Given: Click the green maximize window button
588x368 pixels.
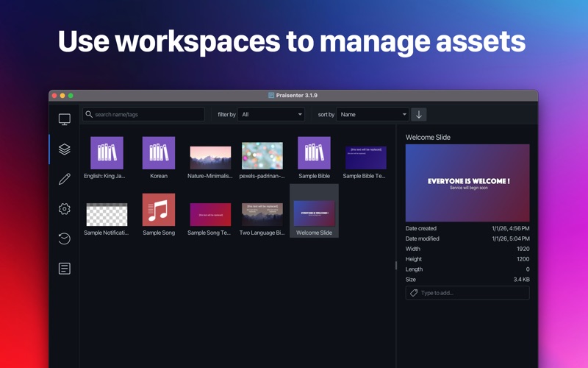Looking at the screenshot, I should tap(71, 96).
